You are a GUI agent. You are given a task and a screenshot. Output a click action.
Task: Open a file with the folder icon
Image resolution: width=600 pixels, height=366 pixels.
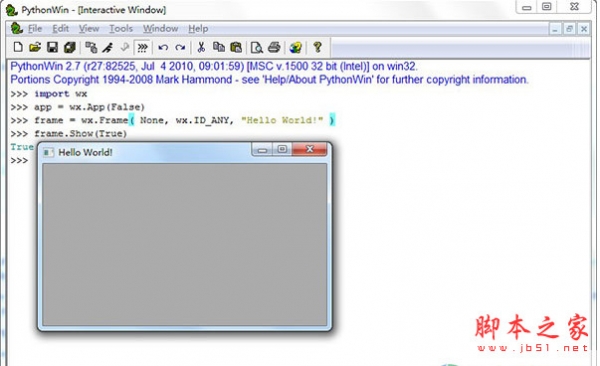coord(35,47)
